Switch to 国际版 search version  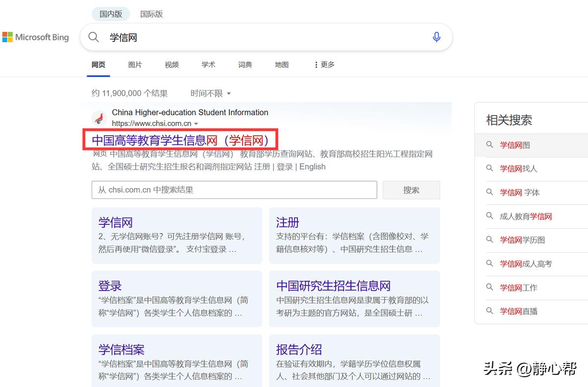click(151, 14)
